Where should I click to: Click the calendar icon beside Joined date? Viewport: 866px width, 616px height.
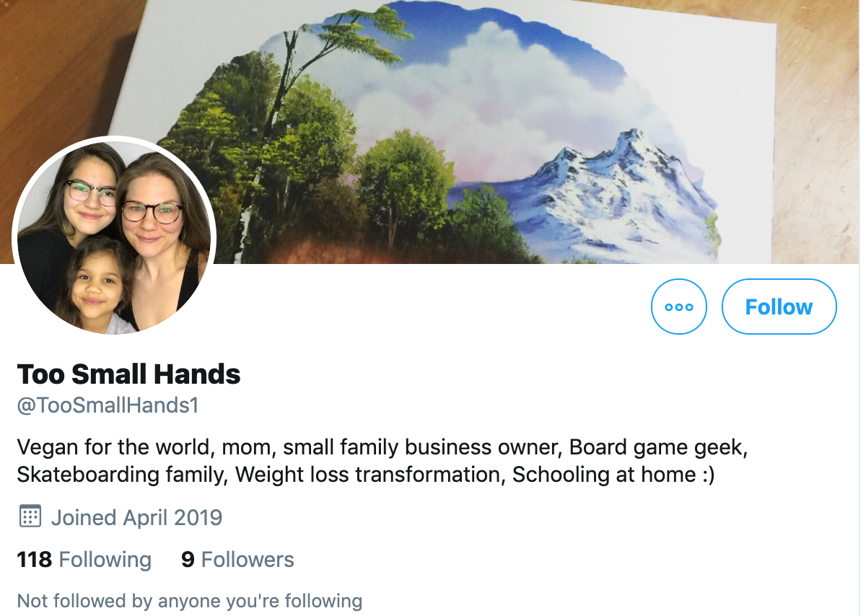pyautogui.click(x=29, y=516)
